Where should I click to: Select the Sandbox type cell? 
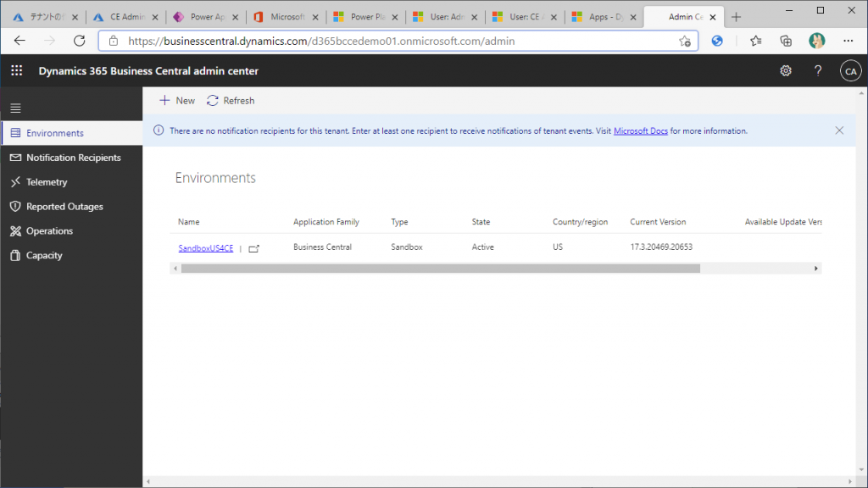coord(406,247)
